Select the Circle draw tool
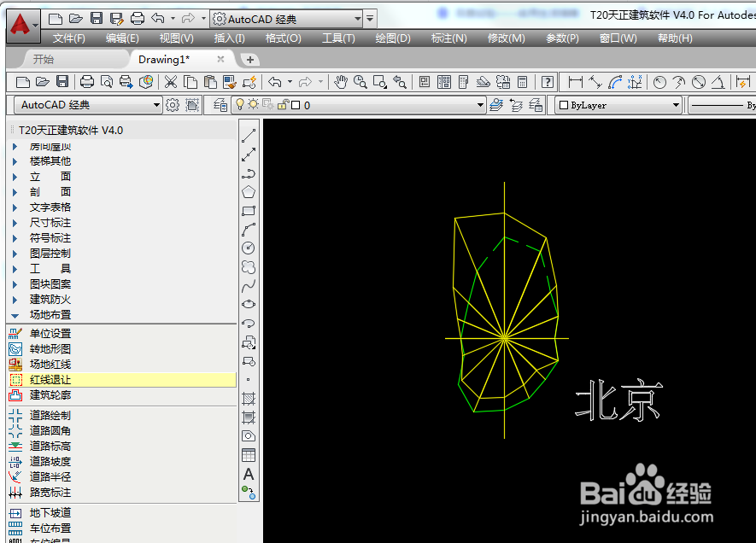The height and width of the screenshot is (543, 756). [249, 248]
